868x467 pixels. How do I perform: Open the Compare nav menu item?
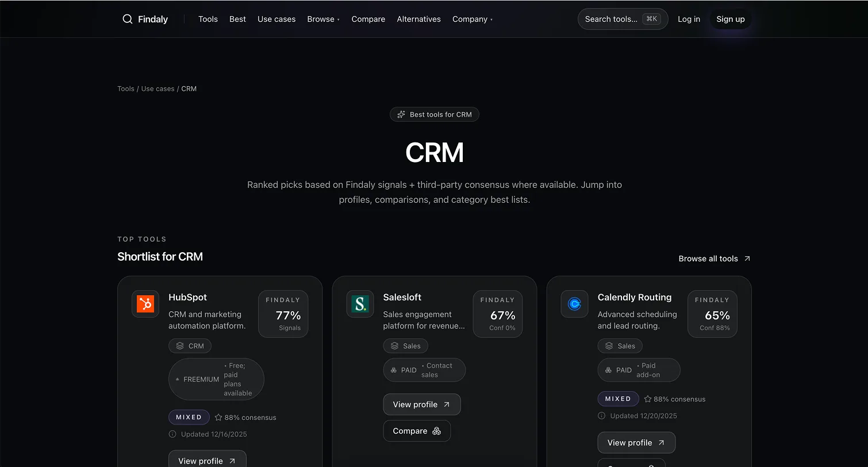point(368,19)
